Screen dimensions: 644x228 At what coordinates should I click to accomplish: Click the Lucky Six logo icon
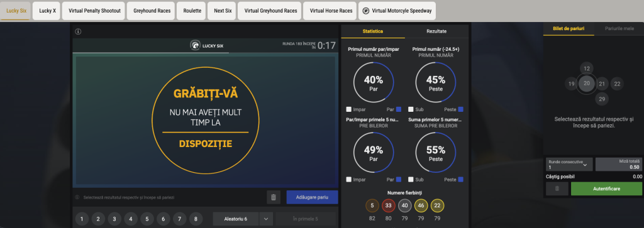click(x=196, y=45)
